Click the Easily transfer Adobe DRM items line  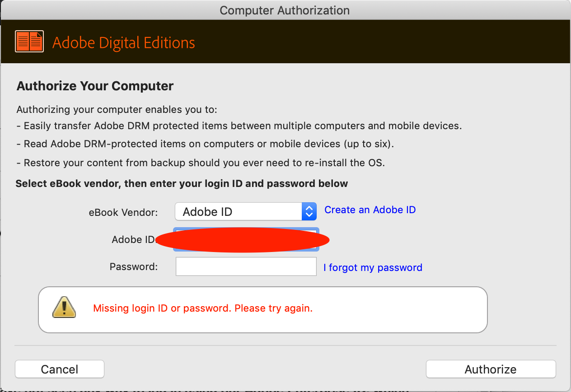pos(239,126)
